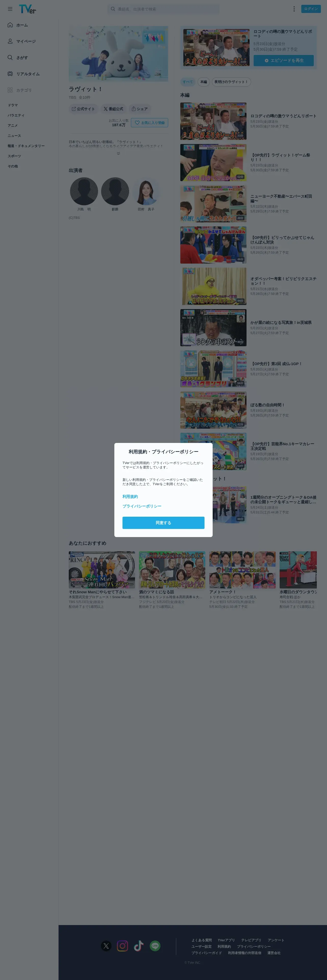
Task: Open X 番組公式 link button
Action: pos(113,109)
